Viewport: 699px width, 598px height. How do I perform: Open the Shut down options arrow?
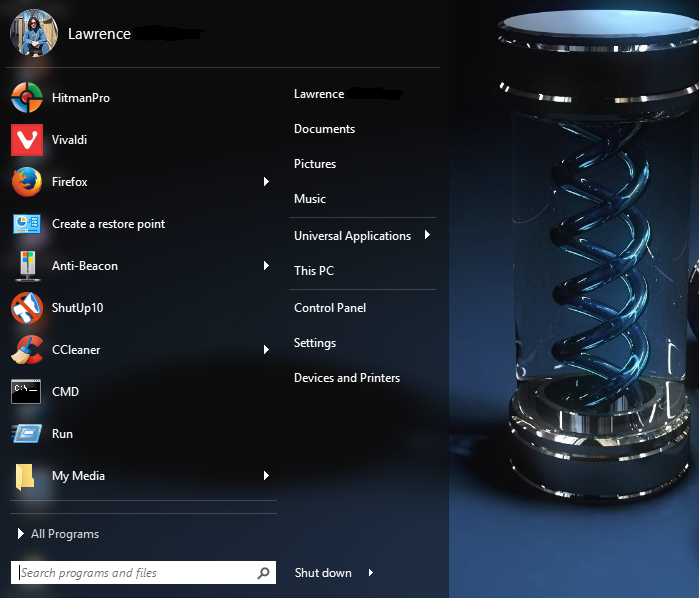[x=370, y=573]
